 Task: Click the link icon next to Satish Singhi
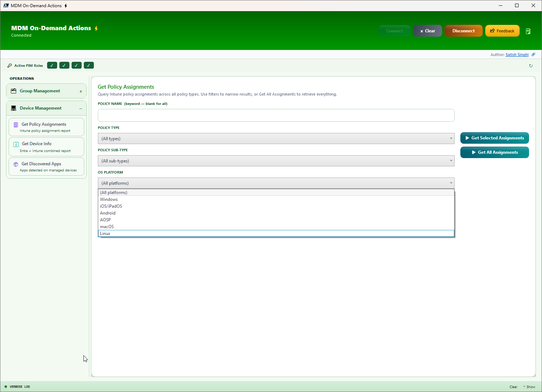533,54
